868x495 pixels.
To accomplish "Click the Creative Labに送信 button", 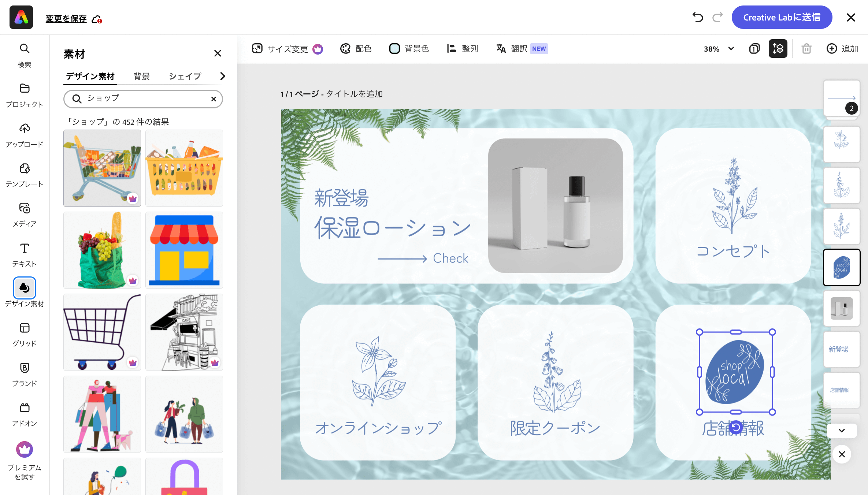I will [782, 17].
